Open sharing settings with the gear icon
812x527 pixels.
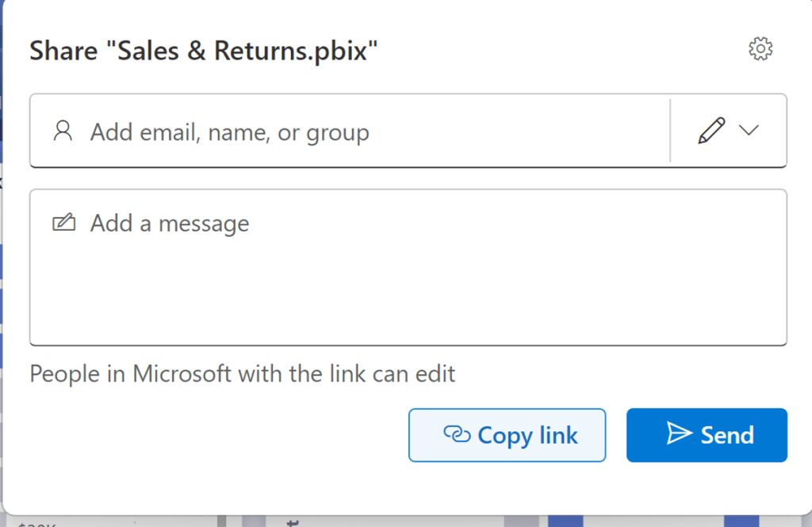760,49
